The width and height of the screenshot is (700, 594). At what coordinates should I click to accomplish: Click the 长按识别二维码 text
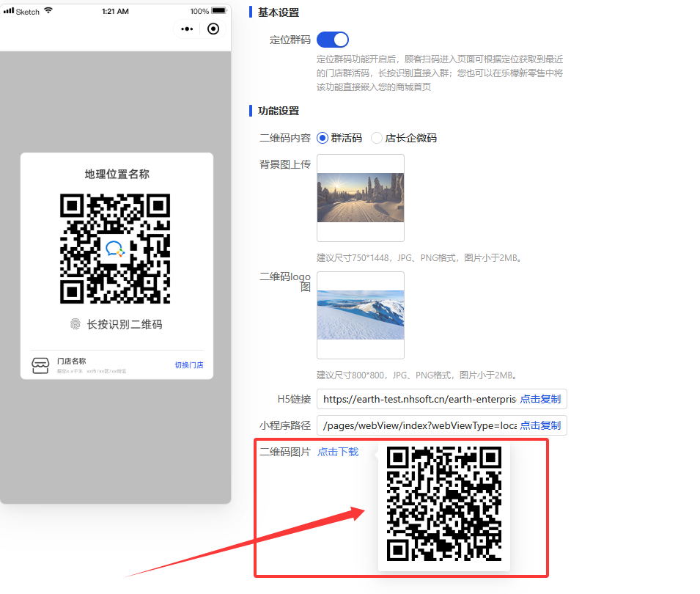click(x=125, y=324)
